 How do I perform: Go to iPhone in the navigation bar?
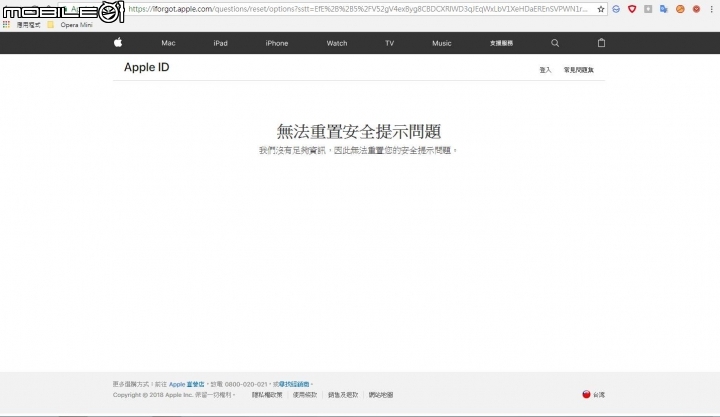(277, 43)
